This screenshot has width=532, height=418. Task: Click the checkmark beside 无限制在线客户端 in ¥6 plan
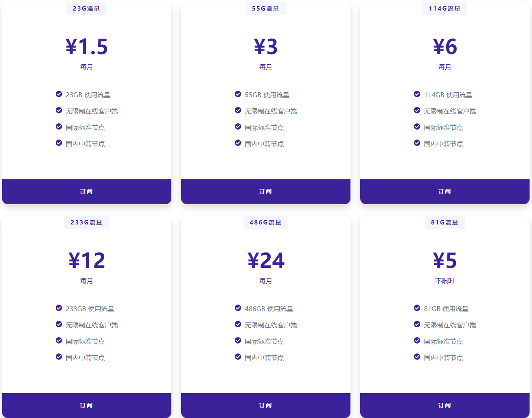(417, 110)
